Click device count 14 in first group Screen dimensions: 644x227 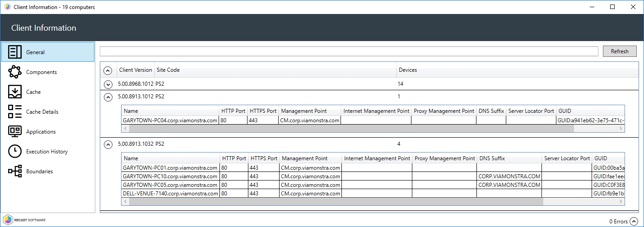pos(401,84)
